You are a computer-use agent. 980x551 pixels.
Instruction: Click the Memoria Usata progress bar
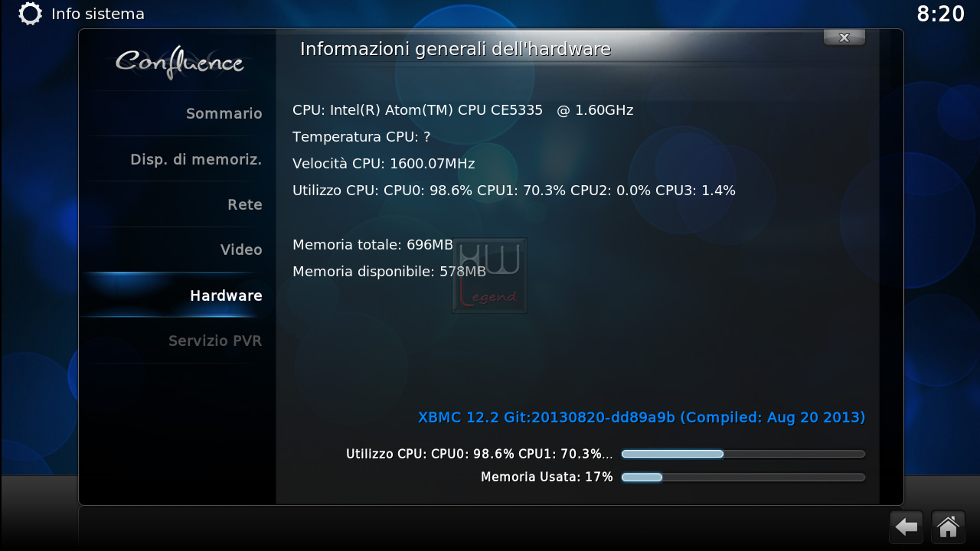point(743,477)
